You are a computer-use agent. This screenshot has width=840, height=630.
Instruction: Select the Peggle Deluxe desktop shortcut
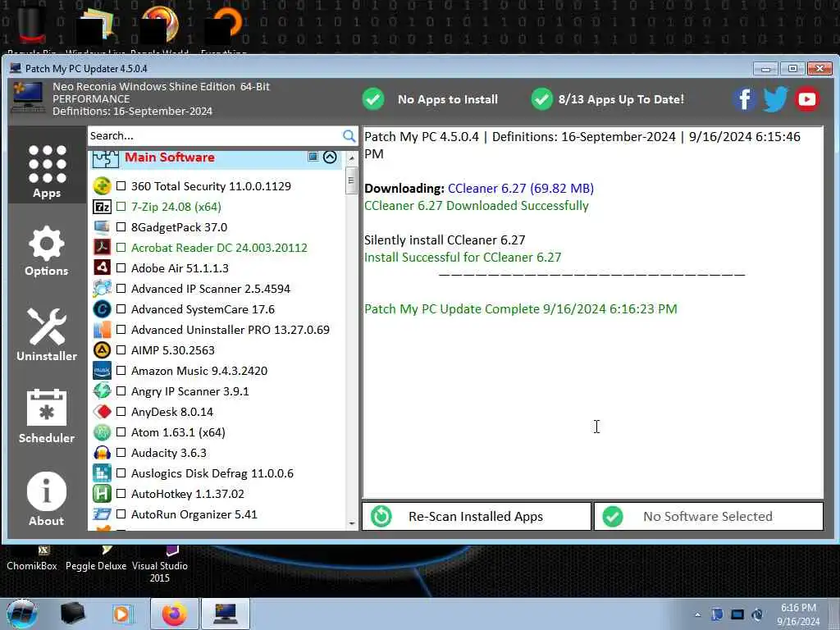[96, 559]
